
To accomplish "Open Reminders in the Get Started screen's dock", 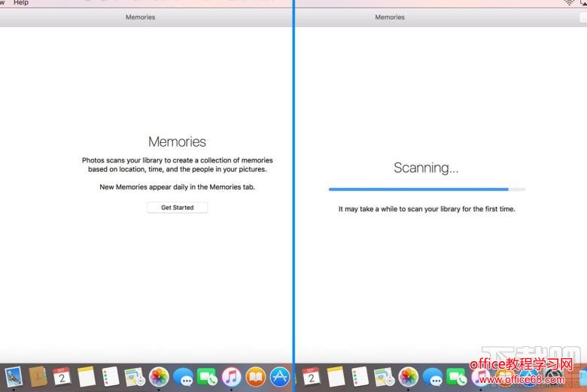I will tap(111, 377).
